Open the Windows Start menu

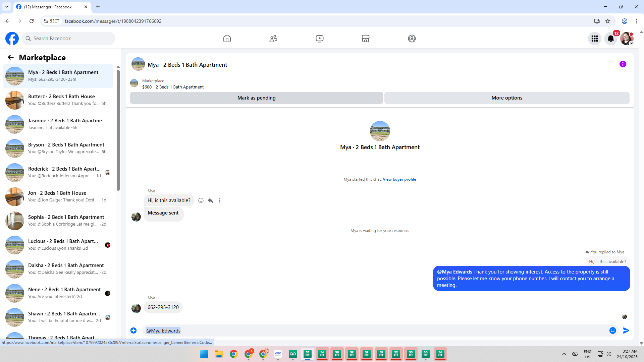click(204, 354)
